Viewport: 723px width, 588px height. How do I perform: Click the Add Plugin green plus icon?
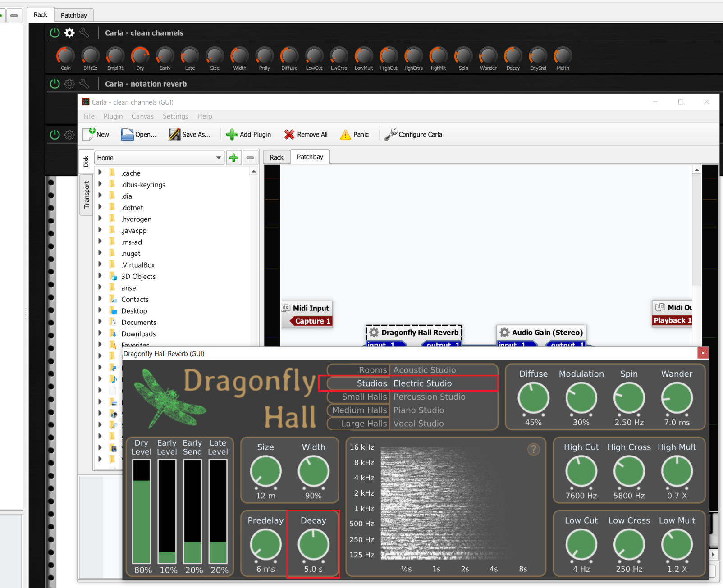tap(232, 134)
